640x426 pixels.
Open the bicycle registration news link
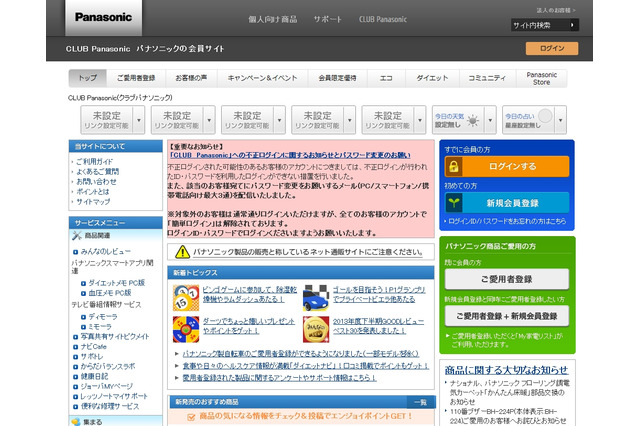click(x=301, y=354)
